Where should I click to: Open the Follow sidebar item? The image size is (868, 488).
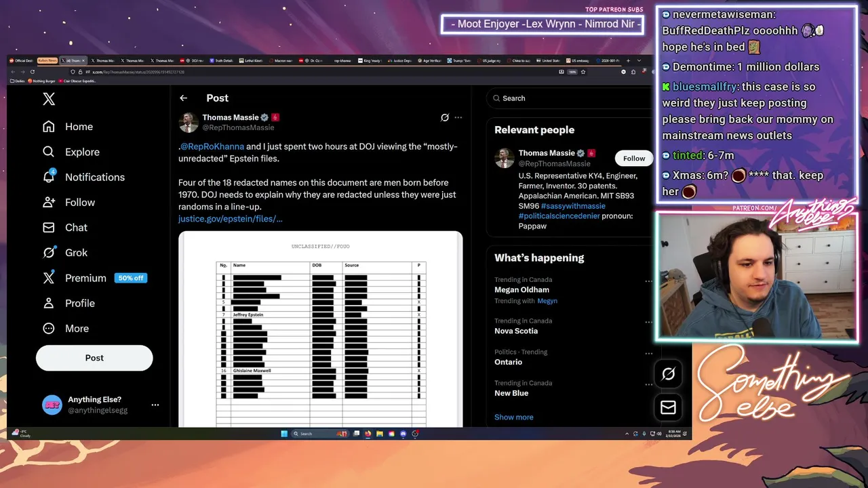click(68, 202)
